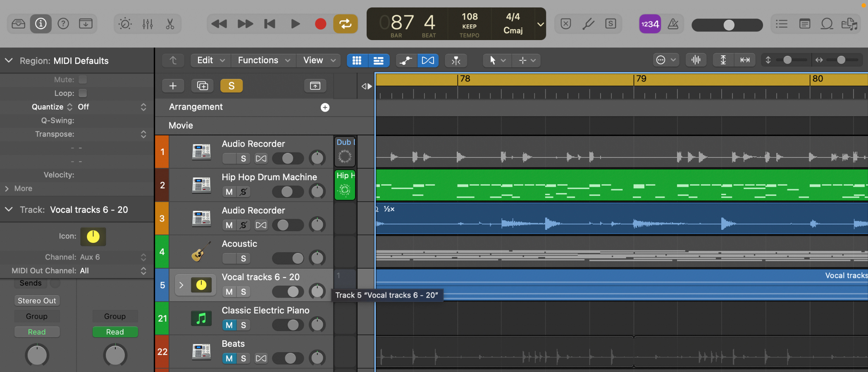Click the Fast Forward transport button
This screenshot has width=868, height=372.
(245, 24)
